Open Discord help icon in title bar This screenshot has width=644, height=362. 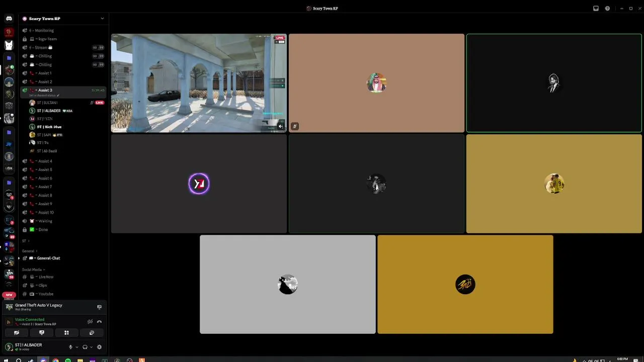607,8
